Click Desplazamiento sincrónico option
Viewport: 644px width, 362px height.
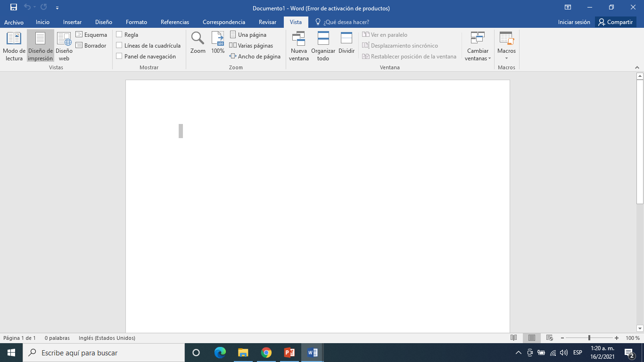400,46
